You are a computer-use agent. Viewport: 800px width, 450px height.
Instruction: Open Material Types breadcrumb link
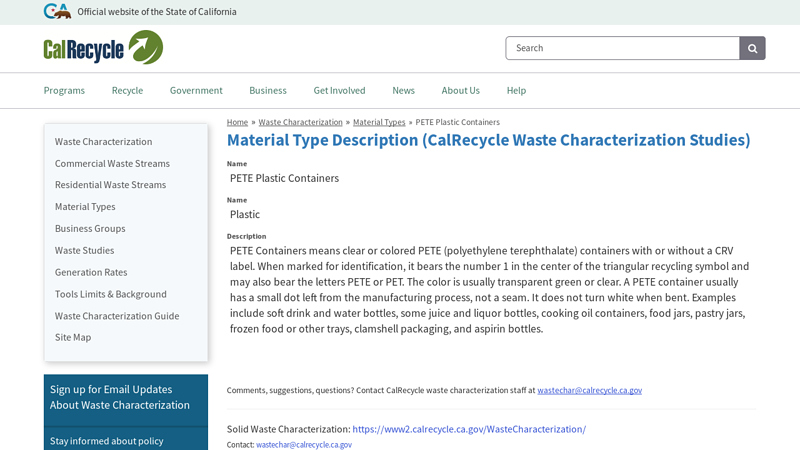pyautogui.click(x=379, y=122)
